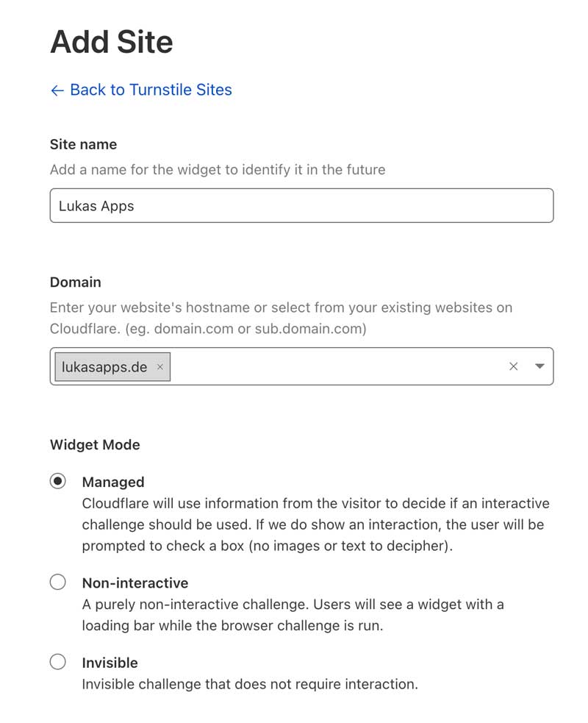Select the Managed widget mode
Screen dimensions: 588x723
click(57, 481)
